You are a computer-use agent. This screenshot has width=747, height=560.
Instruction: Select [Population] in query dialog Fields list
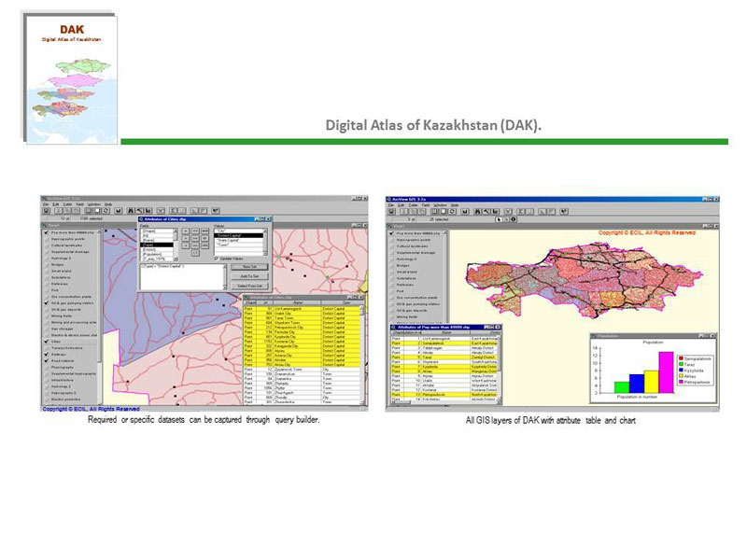157,254
